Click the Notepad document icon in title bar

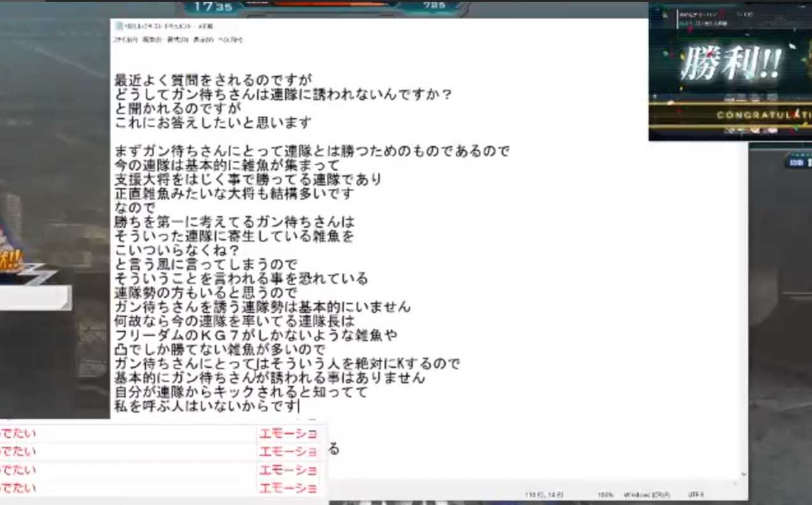[119, 26]
